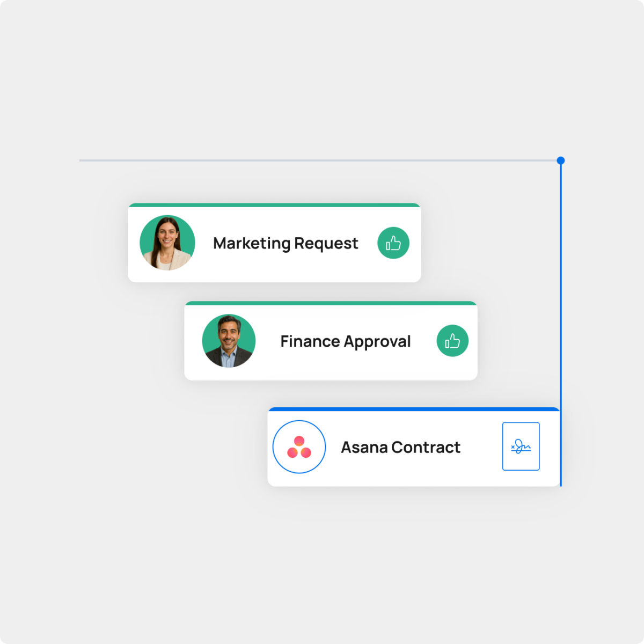Click blank space between man's avatar and Finance Approval title
The image size is (644, 644).
(x=267, y=342)
